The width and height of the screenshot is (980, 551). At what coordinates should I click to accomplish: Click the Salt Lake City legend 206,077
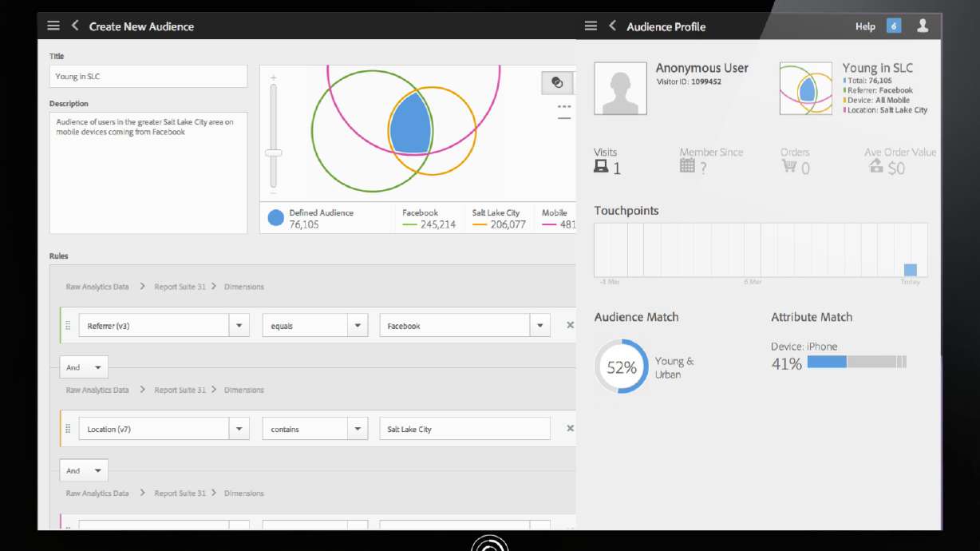pyautogui.click(x=500, y=219)
